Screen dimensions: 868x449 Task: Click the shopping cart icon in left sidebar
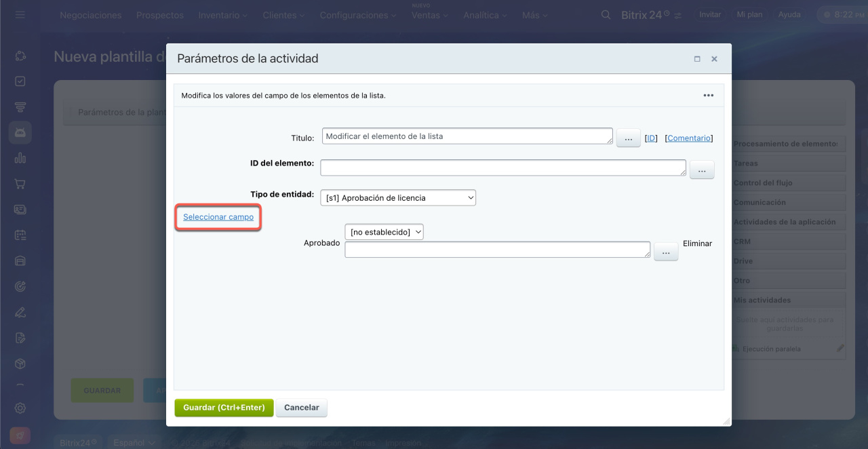(20, 184)
